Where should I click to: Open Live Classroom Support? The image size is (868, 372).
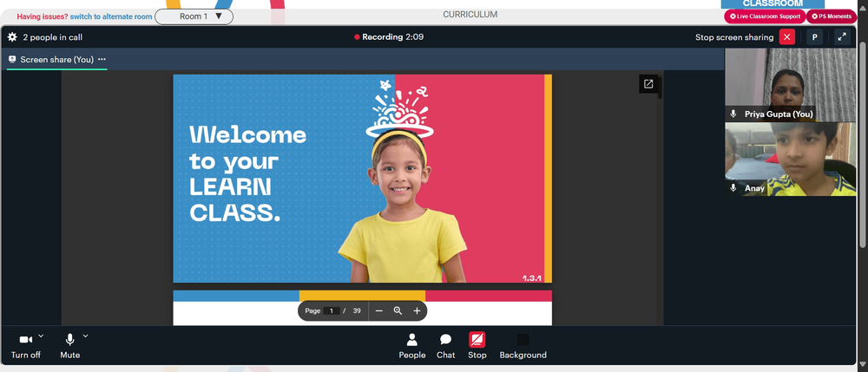click(x=765, y=16)
